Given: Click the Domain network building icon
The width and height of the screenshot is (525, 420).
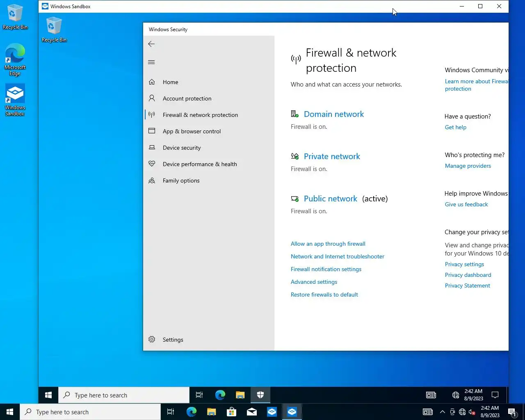Looking at the screenshot, I should (x=295, y=114).
